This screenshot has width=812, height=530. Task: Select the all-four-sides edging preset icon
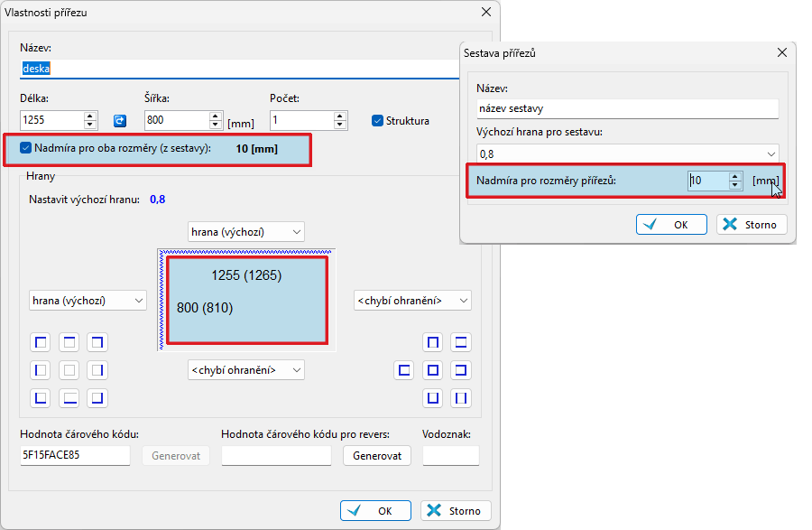(433, 370)
